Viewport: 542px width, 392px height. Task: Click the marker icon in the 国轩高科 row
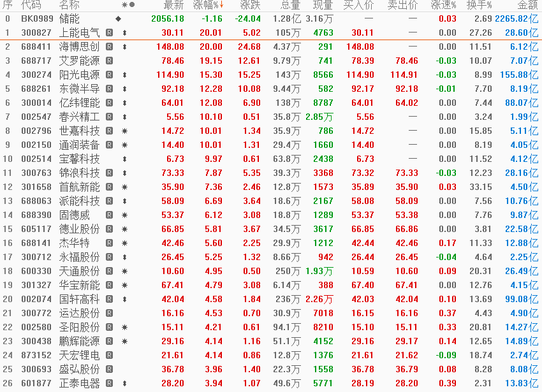tap(125, 299)
